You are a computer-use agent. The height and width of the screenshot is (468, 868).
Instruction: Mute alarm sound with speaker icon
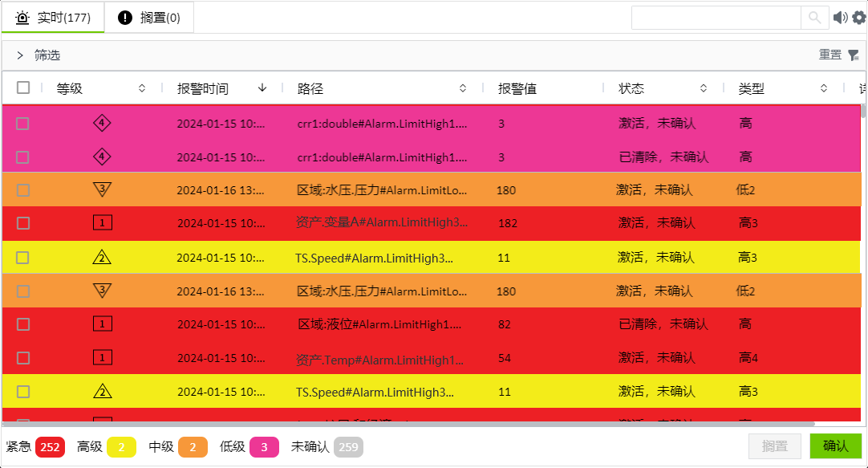click(x=840, y=18)
